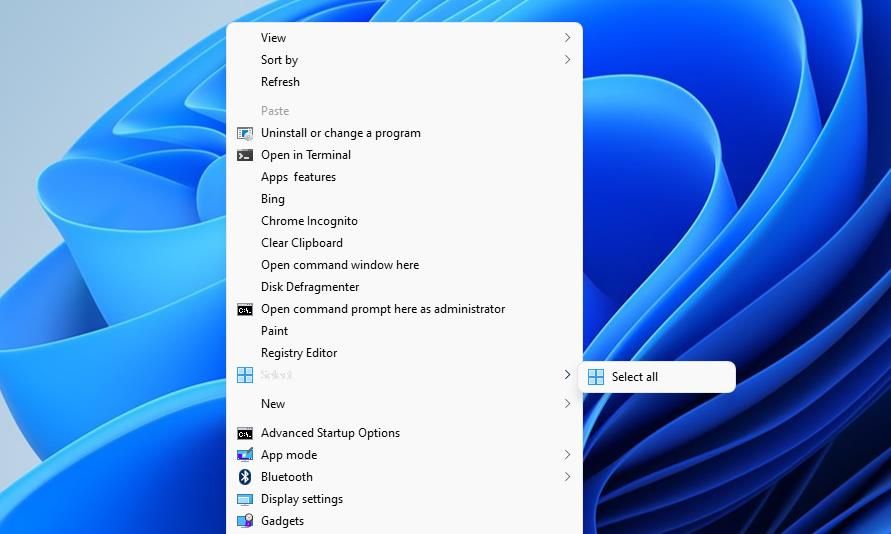Expand the Select submenu chevron

click(567, 374)
